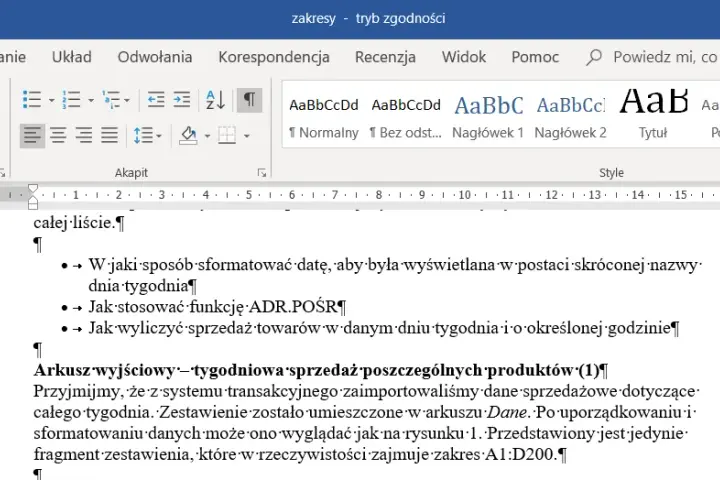Open the borders dropdown arrow
Image resolution: width=720 pixels, height=480 pixels.
pos(247,136)
